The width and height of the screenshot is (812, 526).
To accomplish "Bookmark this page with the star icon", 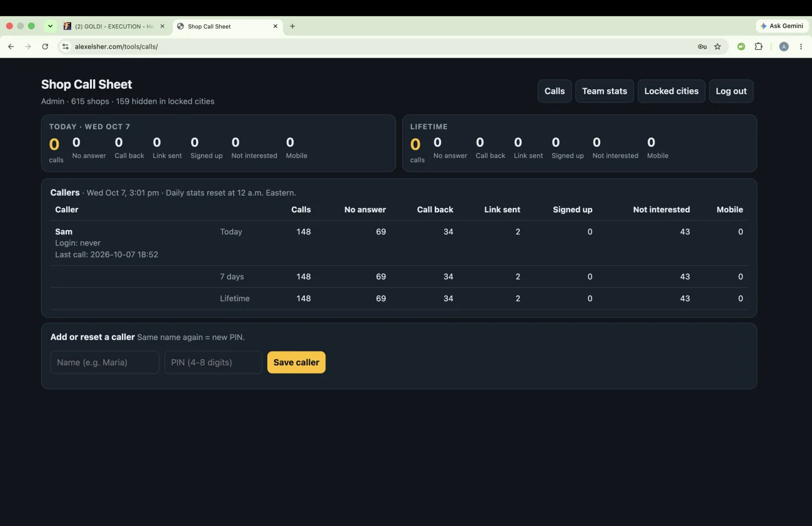I will (718, 46).
